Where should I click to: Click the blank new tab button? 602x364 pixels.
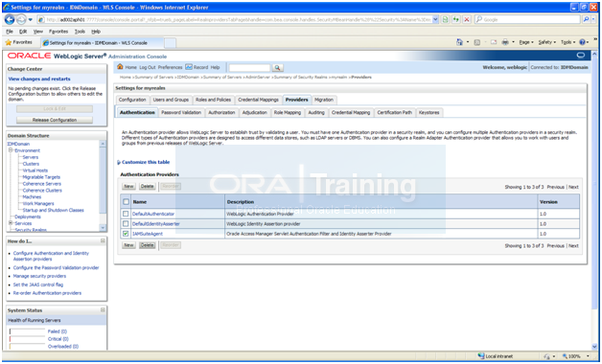[170, 42]
